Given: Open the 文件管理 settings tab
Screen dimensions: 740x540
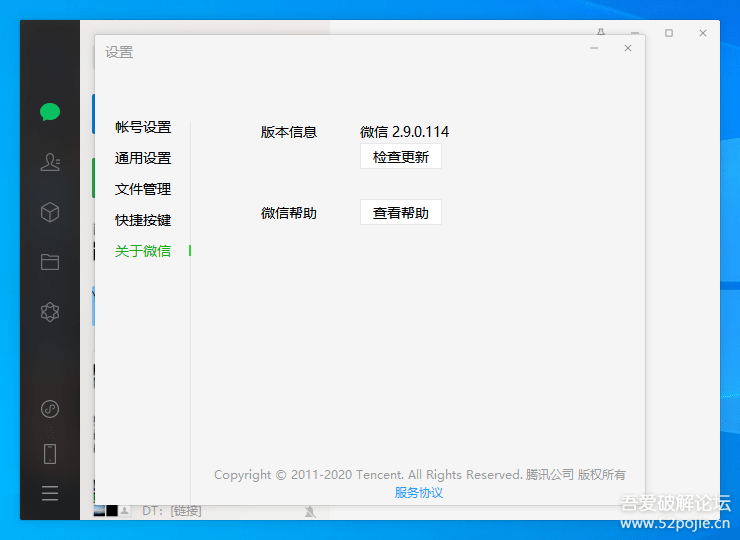Looking at the screenshot, I should [143, 189].
